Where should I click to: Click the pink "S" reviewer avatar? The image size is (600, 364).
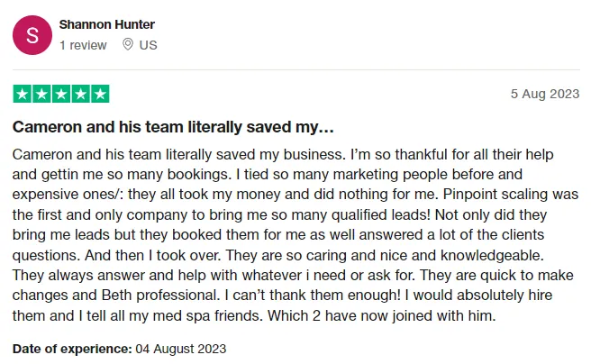point(32,35)
